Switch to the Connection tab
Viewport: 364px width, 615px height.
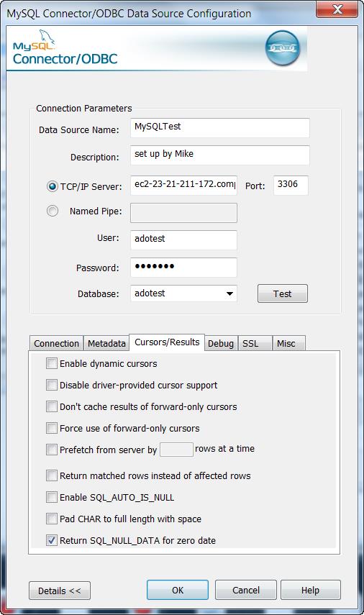(56, 343)
